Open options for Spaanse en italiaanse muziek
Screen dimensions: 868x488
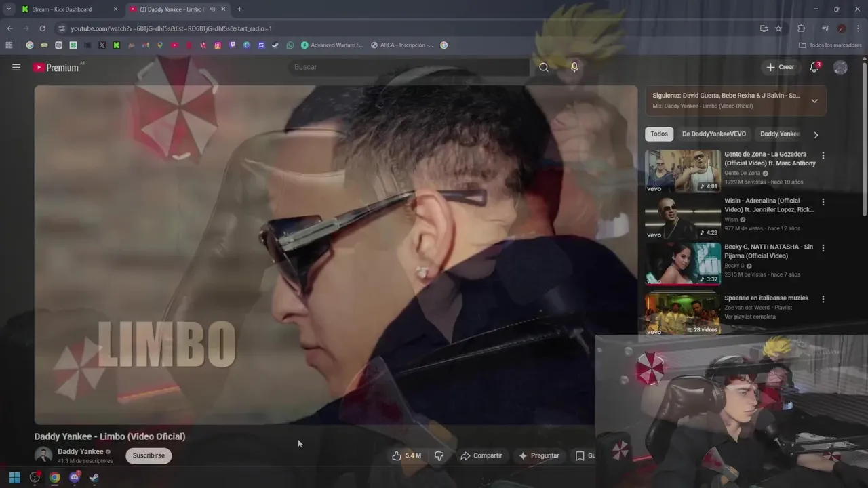pyautogui.click(x=823, y=299)
